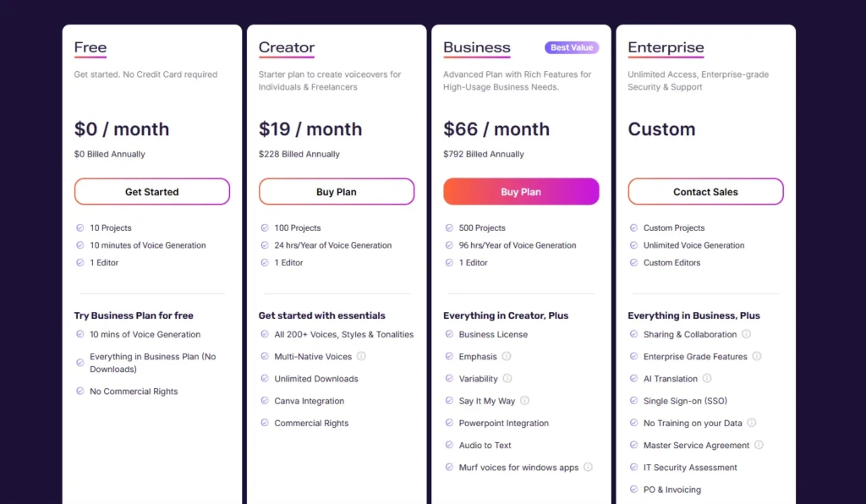This screenshot has height=504, width=866.
Task: Click Contact Sales for Enterprise
Action: tap(705, 192)
